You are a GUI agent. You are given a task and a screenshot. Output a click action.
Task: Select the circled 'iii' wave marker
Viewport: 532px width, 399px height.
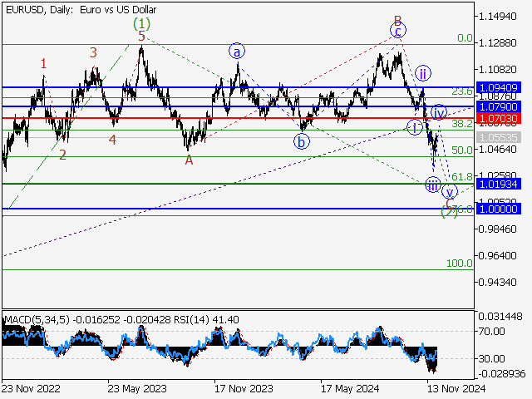[x=432, y=185]
